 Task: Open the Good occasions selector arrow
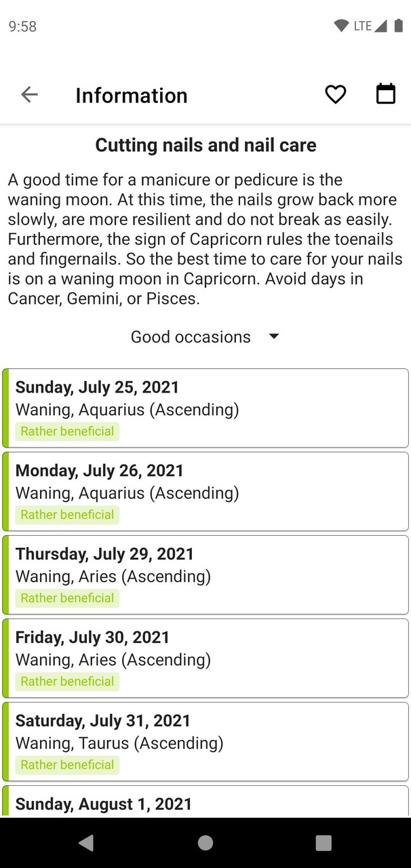(x=273, y=336)
